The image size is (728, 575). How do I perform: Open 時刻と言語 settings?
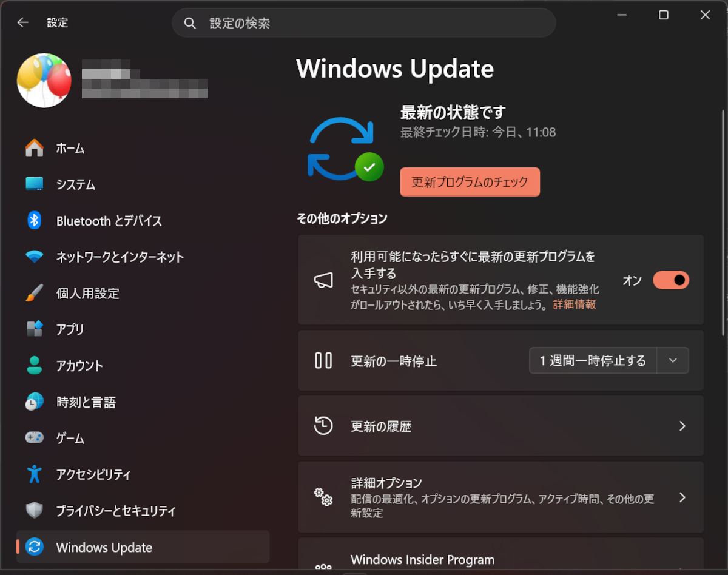tap(143, 402)
